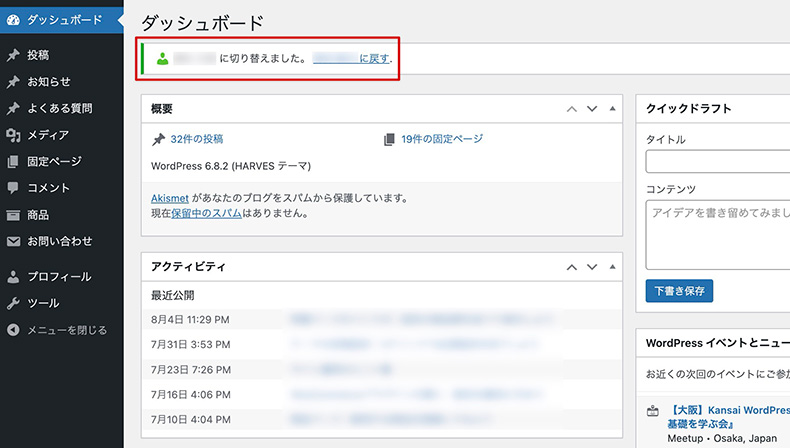Click the 下書き保存 button
Viewport: 790px width, 448px height.
(x=679, y=291)
